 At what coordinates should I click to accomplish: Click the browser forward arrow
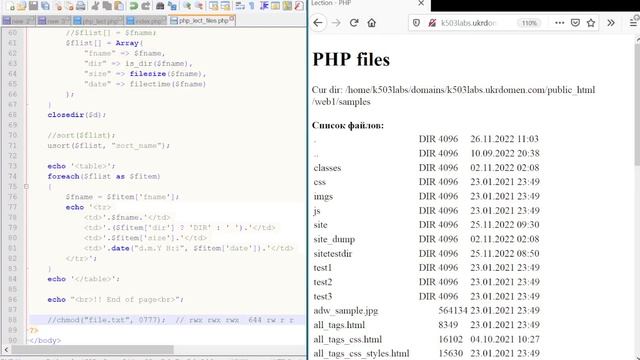pyautogui.click(x=336, y=23)
